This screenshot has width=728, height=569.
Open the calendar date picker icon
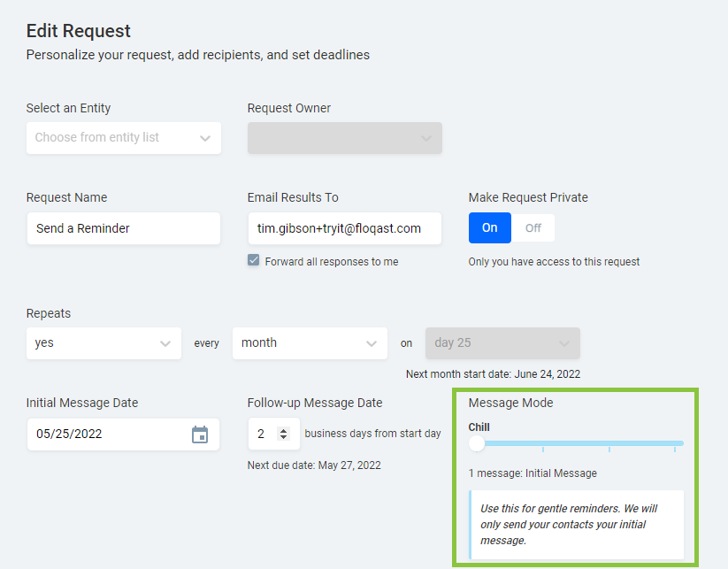click(x=200, y=434)
